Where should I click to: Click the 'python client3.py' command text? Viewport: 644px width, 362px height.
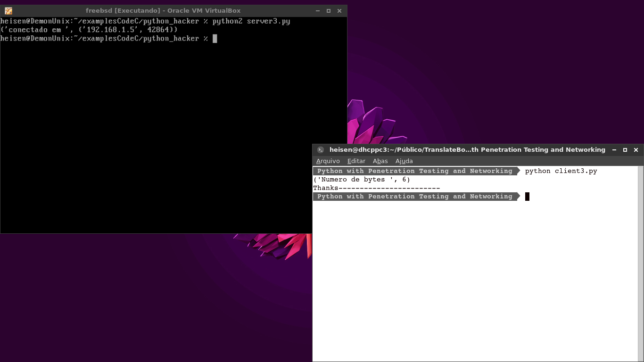561,171
